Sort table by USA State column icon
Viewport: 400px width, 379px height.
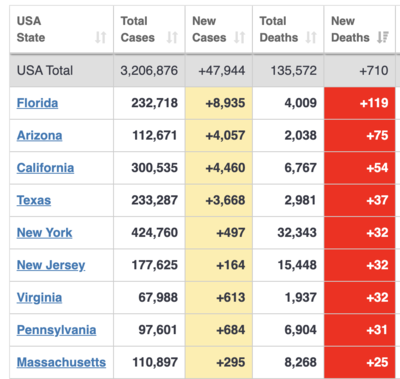tap(100, 37)
